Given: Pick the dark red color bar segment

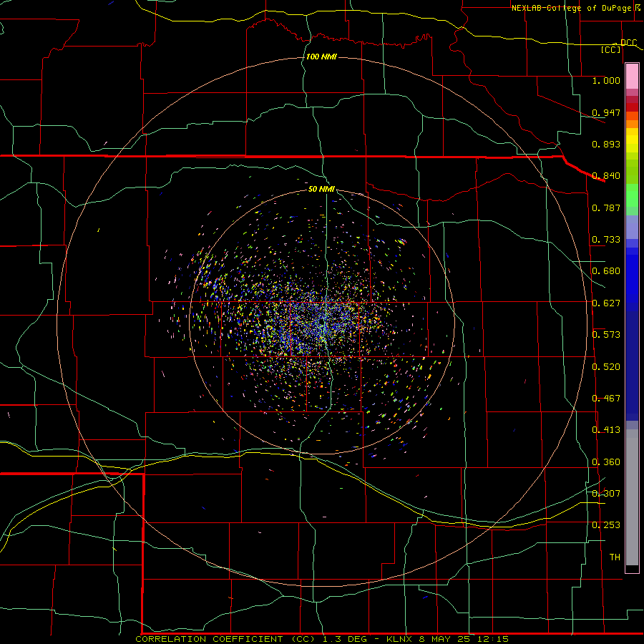Looking at the screenshot, I should [x=632, y=107].
